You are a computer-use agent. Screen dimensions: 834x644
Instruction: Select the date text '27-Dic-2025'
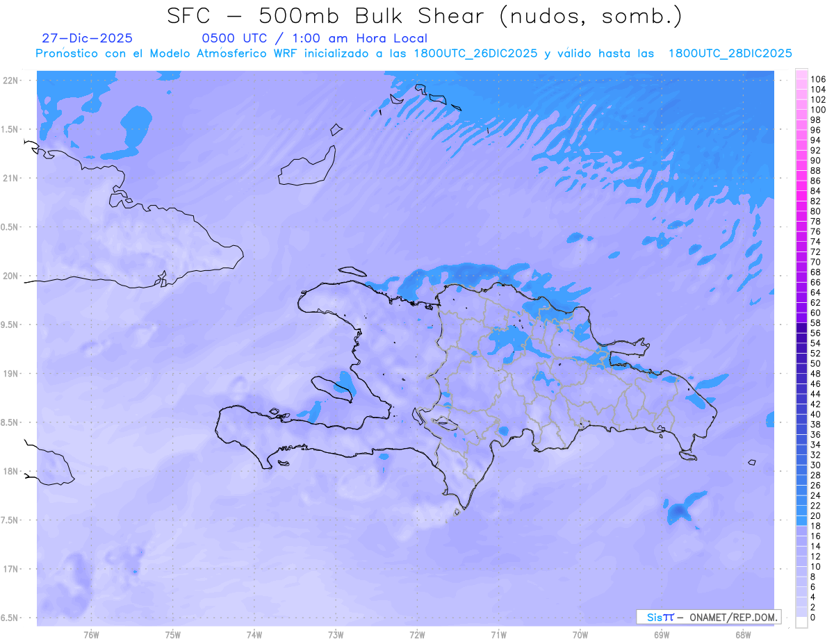[87, 38]
